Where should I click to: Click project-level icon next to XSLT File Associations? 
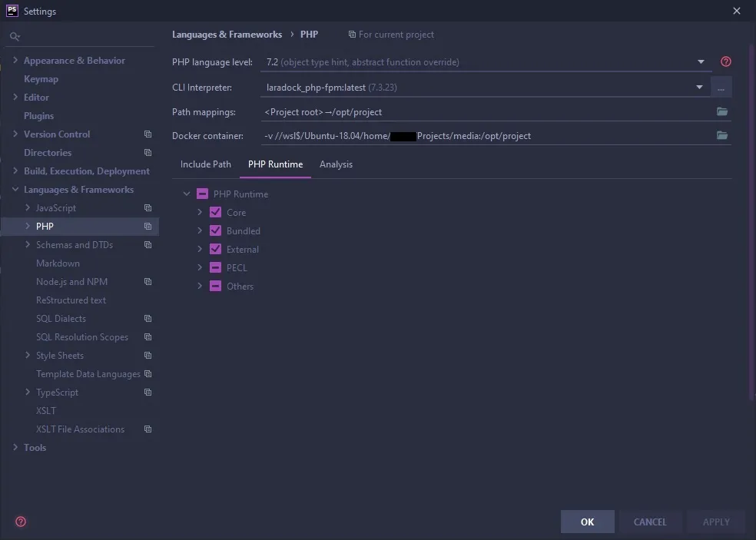[148, 429]
